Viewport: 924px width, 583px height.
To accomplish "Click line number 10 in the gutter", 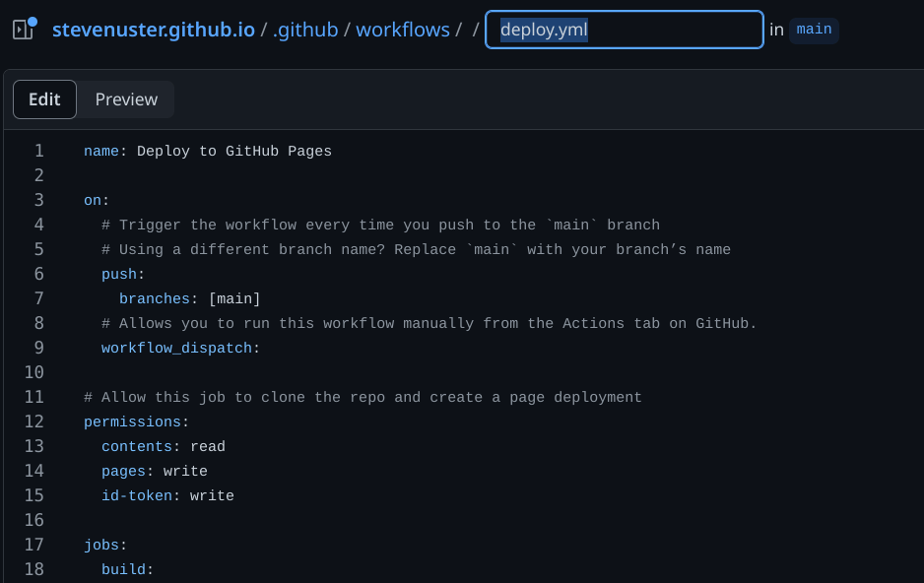I will pyautogui.click(x=34, y=373).
